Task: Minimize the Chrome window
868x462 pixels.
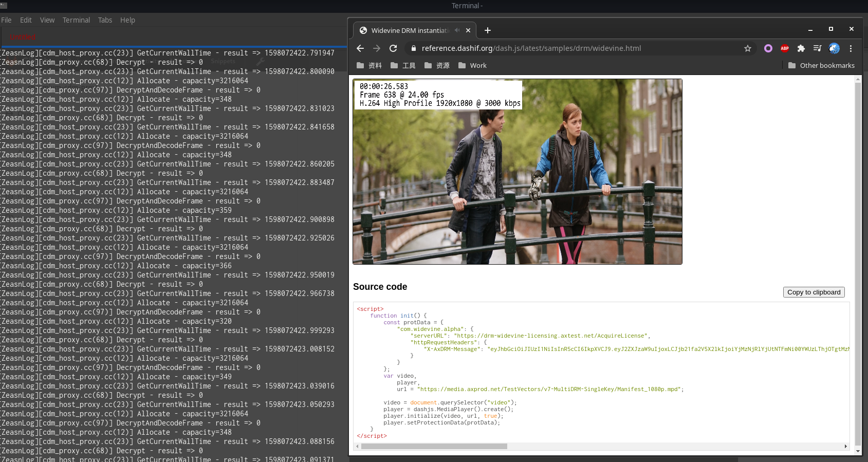Action: point(810,30)
